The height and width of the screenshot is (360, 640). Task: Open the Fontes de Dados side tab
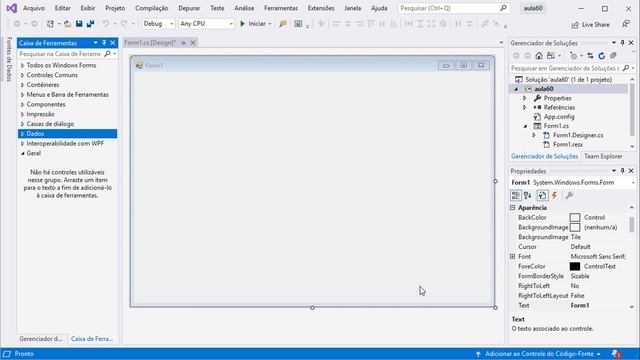(9, 59)
